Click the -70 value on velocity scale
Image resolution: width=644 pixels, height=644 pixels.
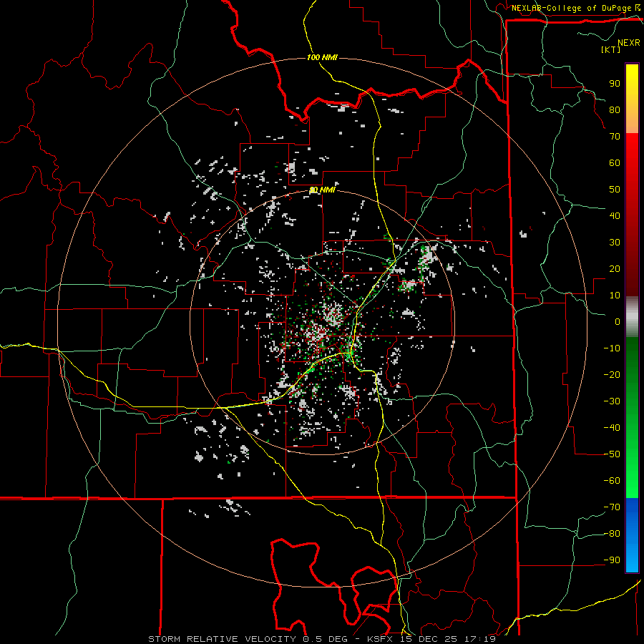pyautogui.click(x=612, y=507)
